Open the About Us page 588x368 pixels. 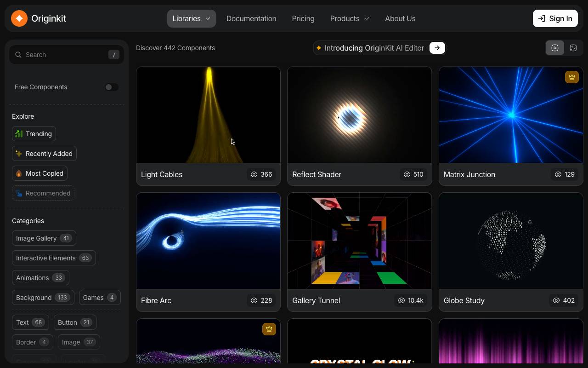click(x=400, y=18)
